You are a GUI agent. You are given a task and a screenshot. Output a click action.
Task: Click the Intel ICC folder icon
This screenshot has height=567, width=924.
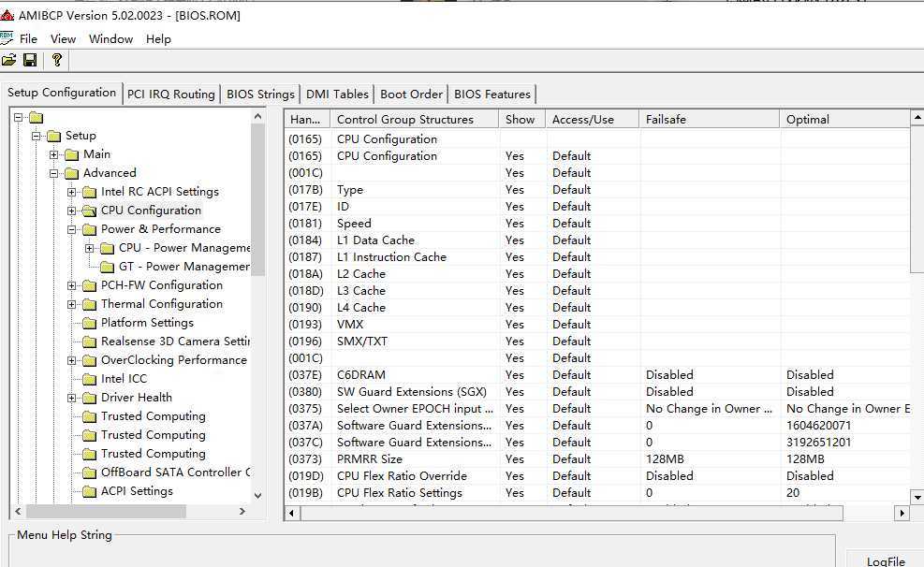[x=90, y=379]
